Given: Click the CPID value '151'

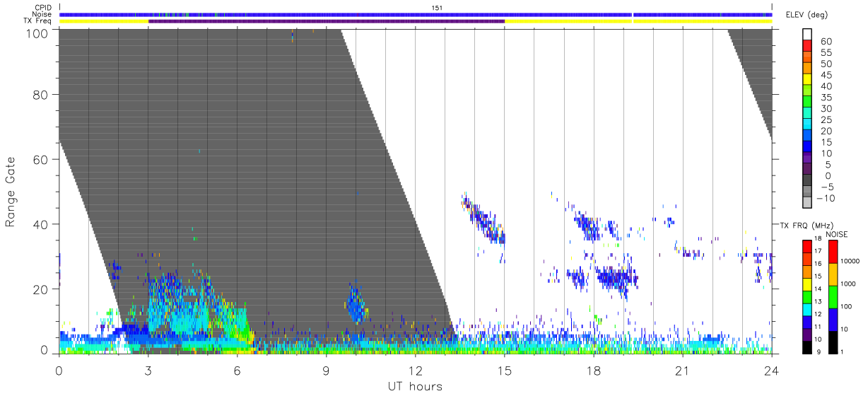Looking at the screenshot, I should tap(436, 8).
